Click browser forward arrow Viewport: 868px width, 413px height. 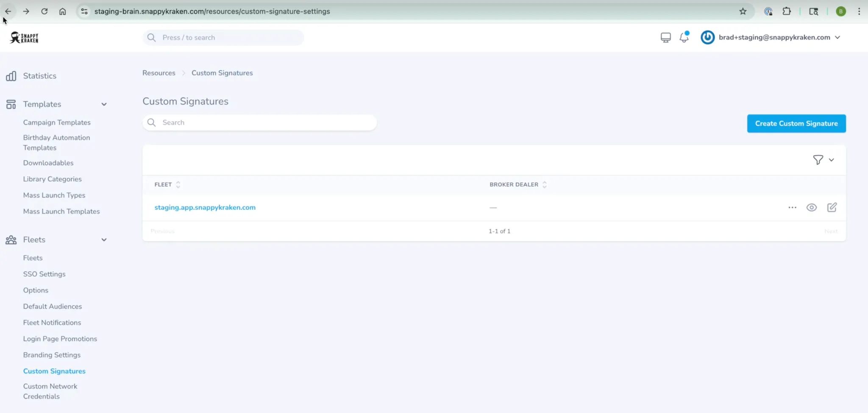pos(26,11)
